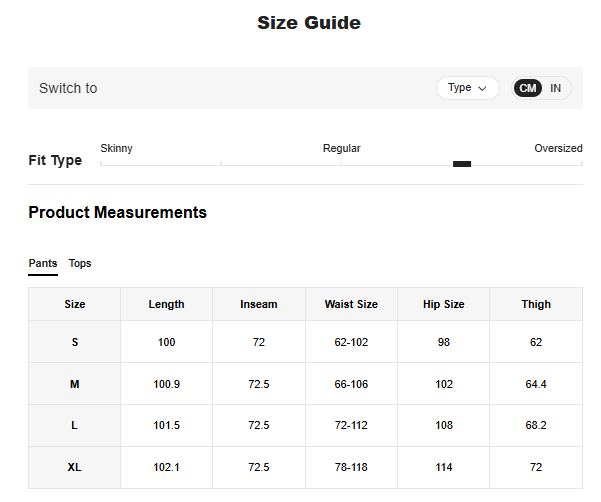Viewport: 601px width, 502px height.
Task: Click the black Fit Type indicator marker
Action: pos(462,164)
